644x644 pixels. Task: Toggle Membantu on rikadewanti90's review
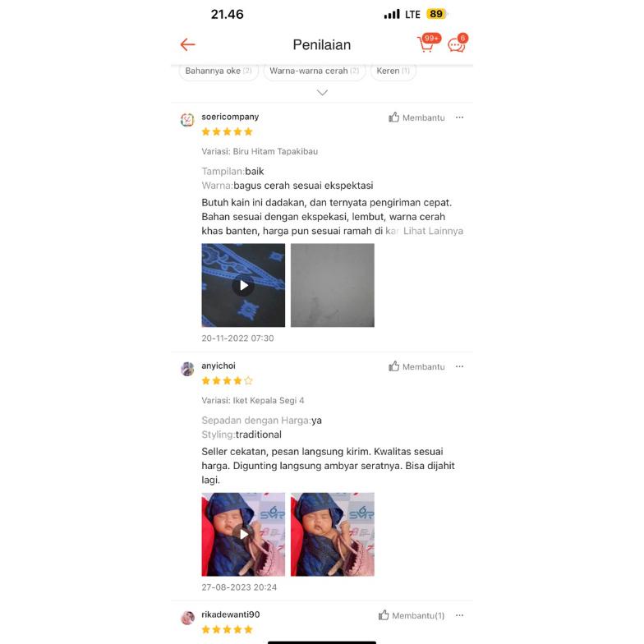point(411,616)
